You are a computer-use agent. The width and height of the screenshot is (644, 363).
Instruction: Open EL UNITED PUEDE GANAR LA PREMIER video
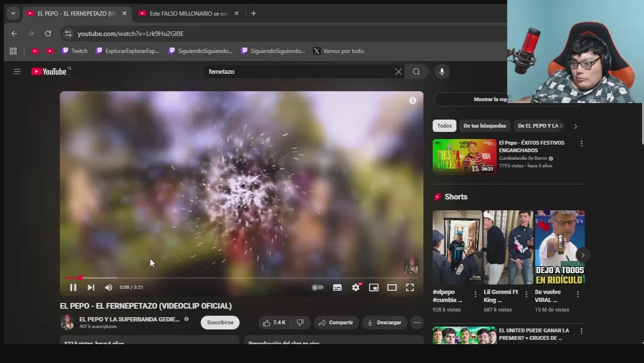(534, 334)
